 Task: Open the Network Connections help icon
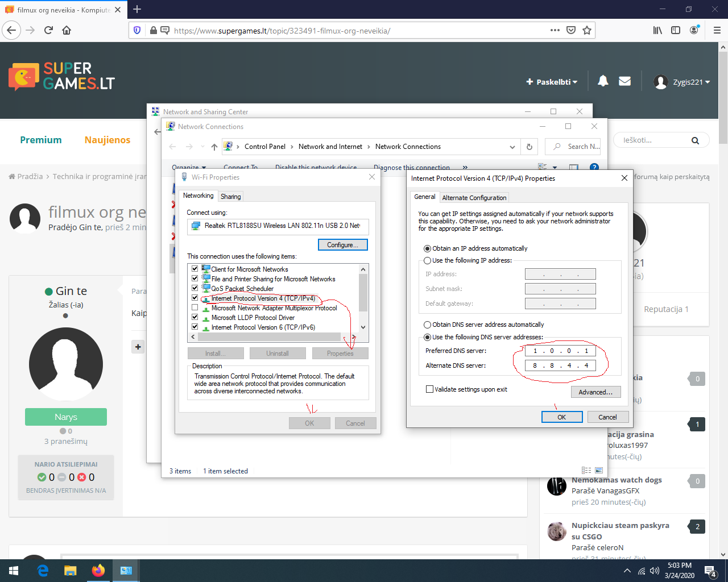tap(594, 167)
